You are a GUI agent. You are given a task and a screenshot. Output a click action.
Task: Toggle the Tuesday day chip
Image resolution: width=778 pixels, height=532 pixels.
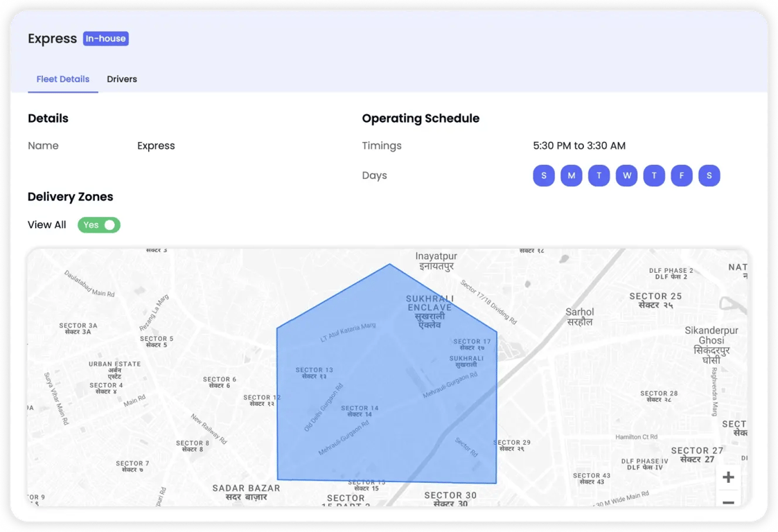click(599, 176)
